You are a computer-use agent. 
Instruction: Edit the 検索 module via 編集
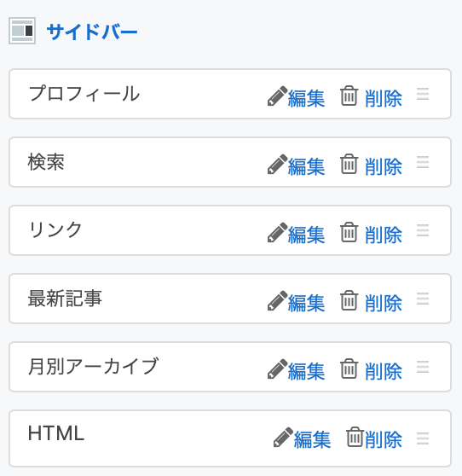(306, 166)
